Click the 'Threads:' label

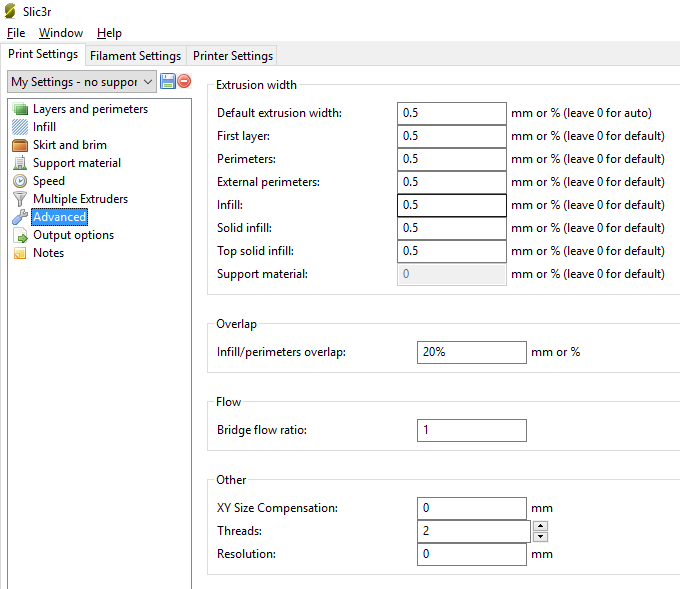click(239, 531)
